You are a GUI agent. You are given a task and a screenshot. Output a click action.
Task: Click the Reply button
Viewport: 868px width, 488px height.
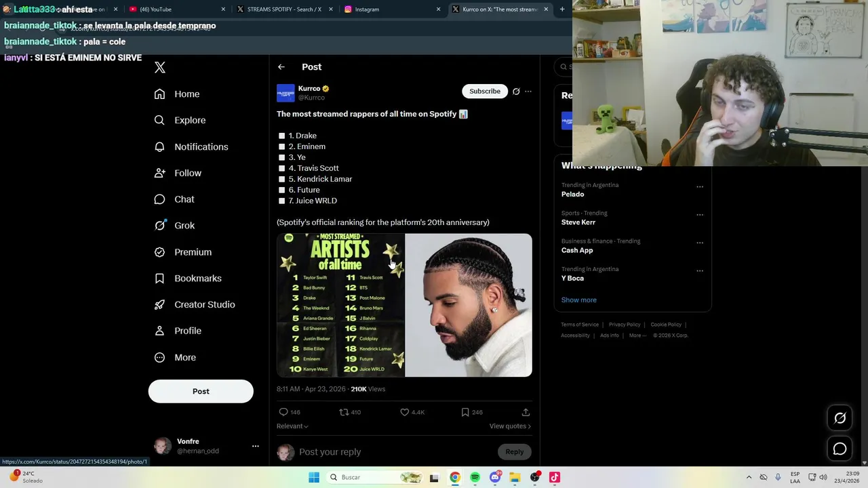(515, 452)
